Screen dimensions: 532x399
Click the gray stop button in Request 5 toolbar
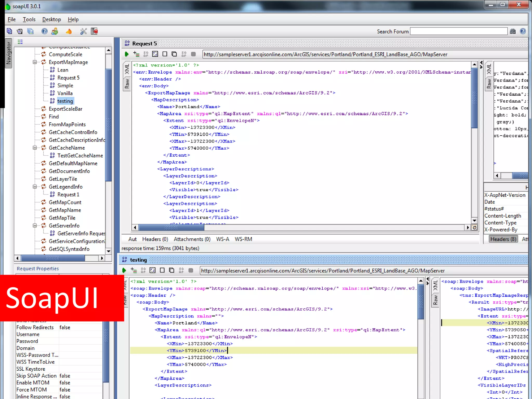[193, 54]
